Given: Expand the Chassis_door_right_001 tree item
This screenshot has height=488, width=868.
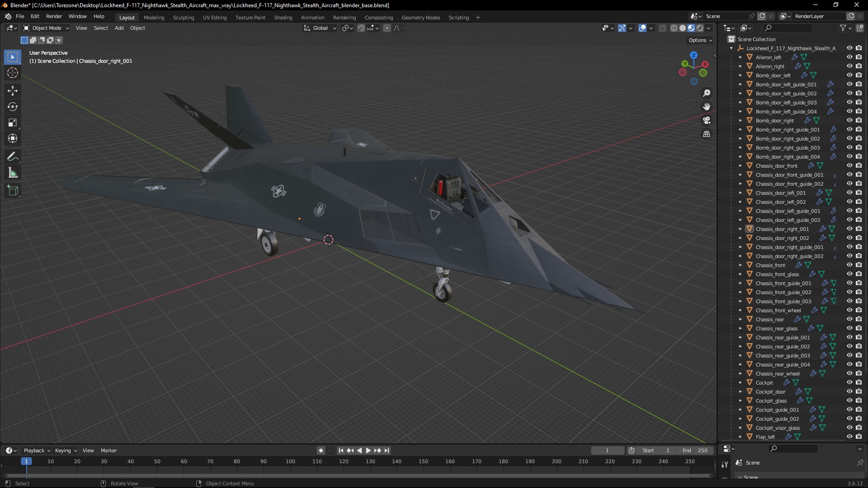Looking at the screenshot, I should coord(740,229).
